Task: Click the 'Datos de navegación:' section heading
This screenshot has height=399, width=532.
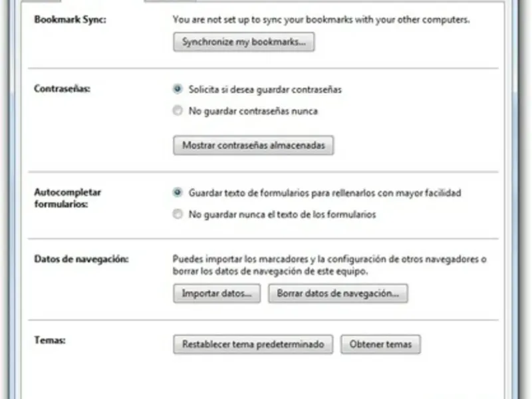Action: coord(80,259)
